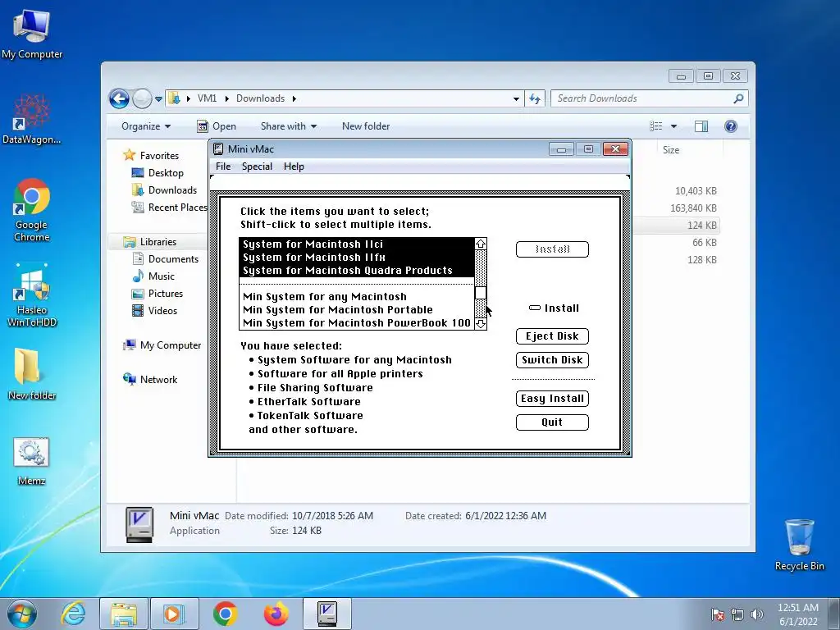The height and width of the screenshot is (630, 840).
Task: Open Windows Explorer taskbar icon
Action: (x=124, y=614)
